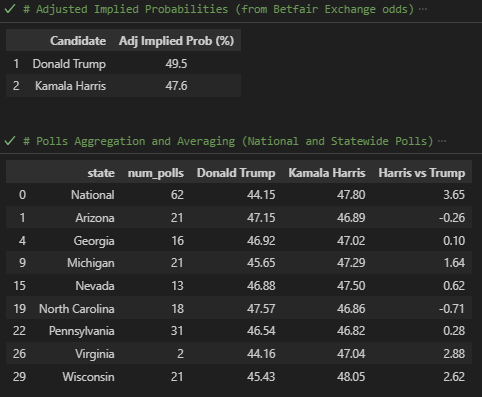Click the North Carolina state cell
Screen dimensions: 482x397
pos(77,309)
